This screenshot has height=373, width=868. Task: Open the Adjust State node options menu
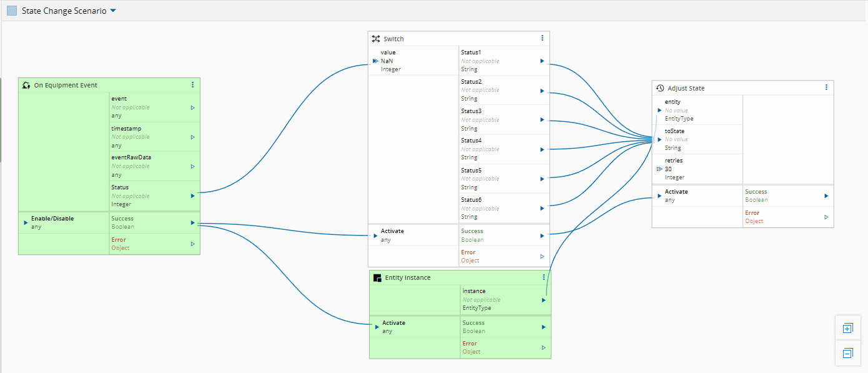[826, 88]
